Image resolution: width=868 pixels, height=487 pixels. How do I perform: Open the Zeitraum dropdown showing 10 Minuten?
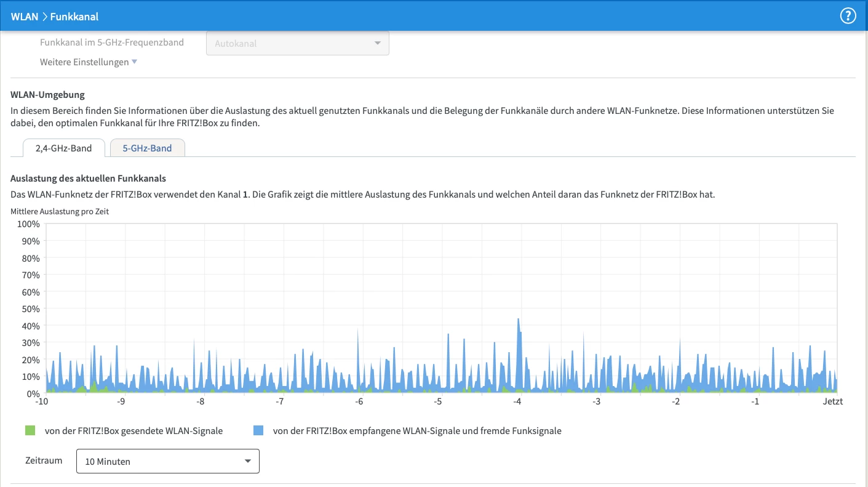[x=168, y=461]
